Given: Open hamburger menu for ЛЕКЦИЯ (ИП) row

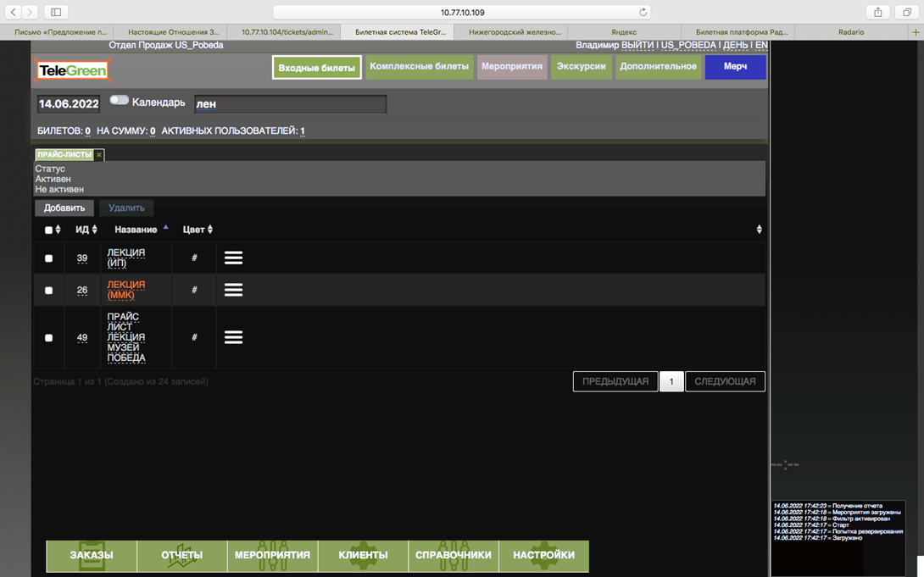Looking at the screenshot, I should pyautogui.click(x=233, y=258).
